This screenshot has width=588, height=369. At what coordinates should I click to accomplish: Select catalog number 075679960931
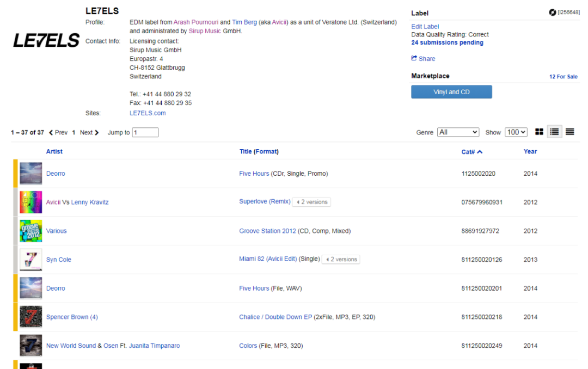click(482, 202)
